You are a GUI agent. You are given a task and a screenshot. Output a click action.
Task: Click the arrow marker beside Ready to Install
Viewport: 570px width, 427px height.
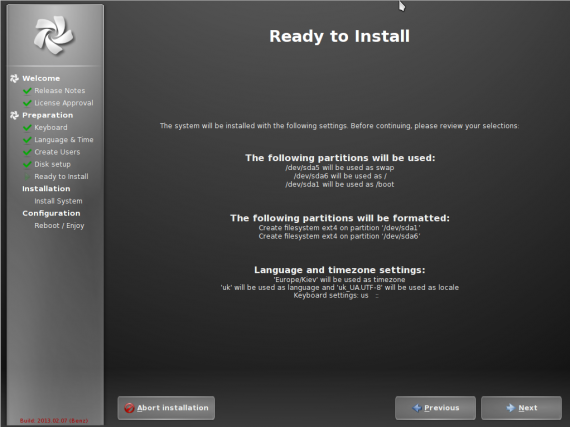(27, 177)
